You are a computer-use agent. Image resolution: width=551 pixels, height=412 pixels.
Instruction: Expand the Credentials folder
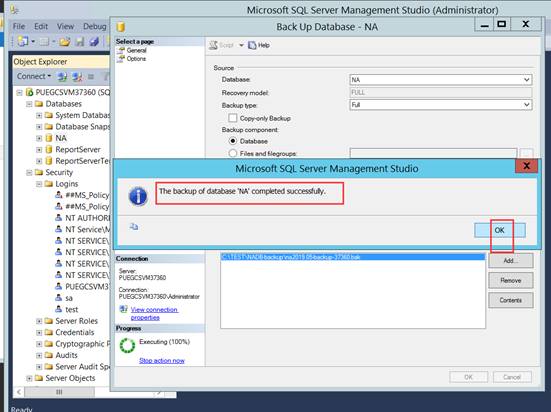(x=39, y=333)
